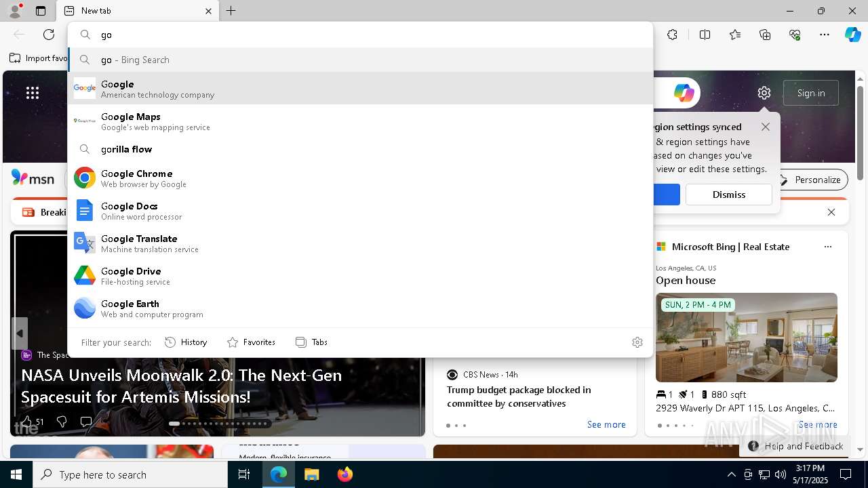
Task: Refresh the page
Action: pos(49,35)
